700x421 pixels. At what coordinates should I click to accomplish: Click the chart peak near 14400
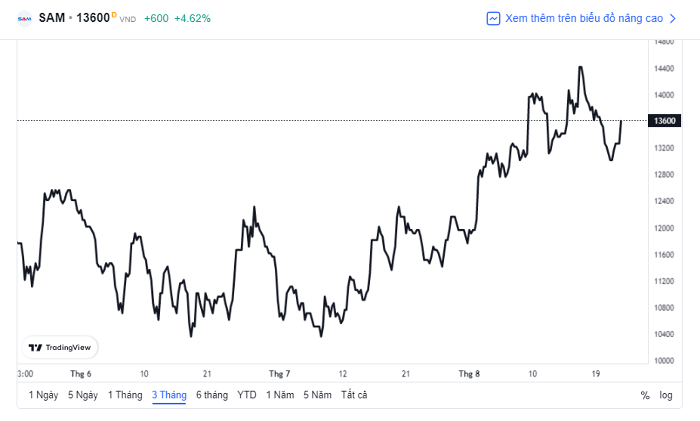pyautogui.click(x=580, y=67)
